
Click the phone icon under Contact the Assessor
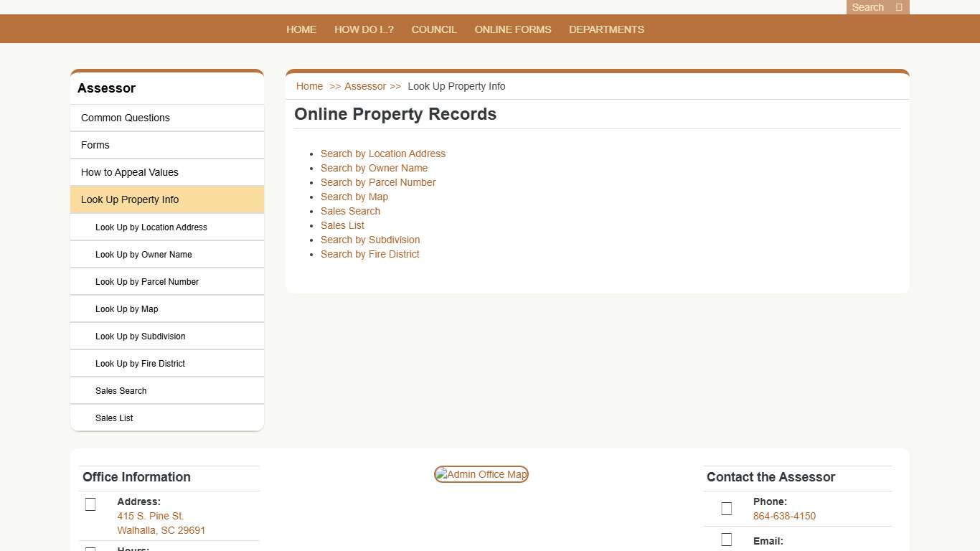[x=726, y=508]
